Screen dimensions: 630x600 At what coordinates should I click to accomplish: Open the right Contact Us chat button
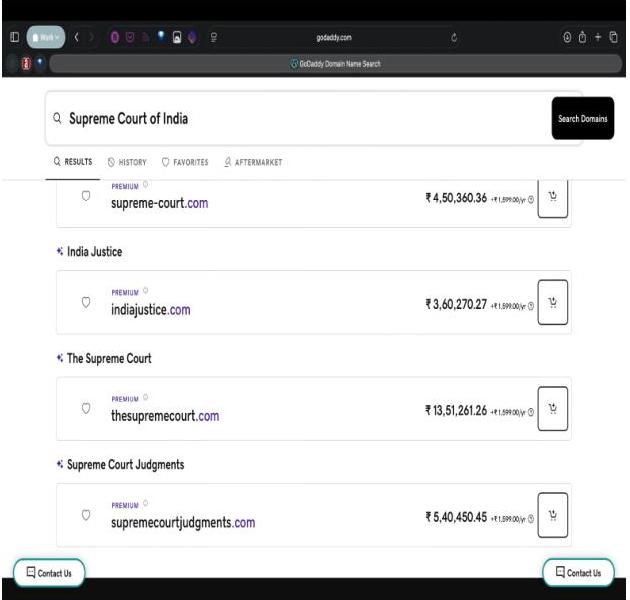click(x=578, y=572)
